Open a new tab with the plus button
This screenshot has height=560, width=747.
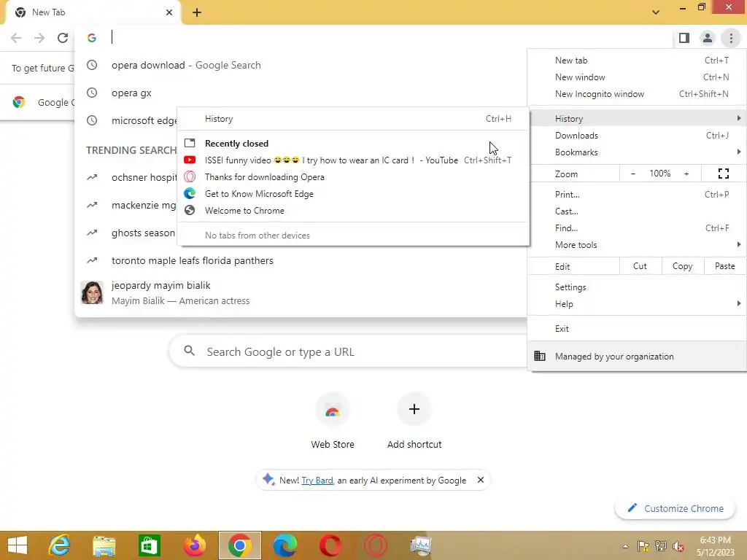[197, 12]
